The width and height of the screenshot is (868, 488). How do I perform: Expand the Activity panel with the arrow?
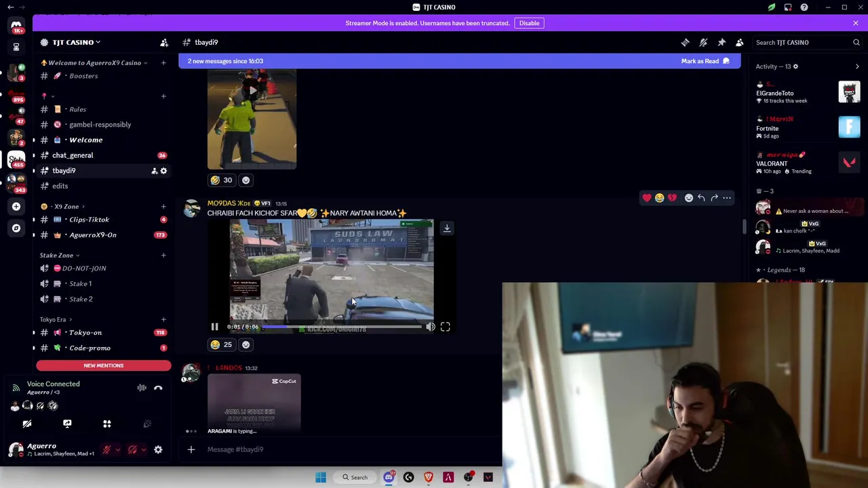(x=857, y=66)
